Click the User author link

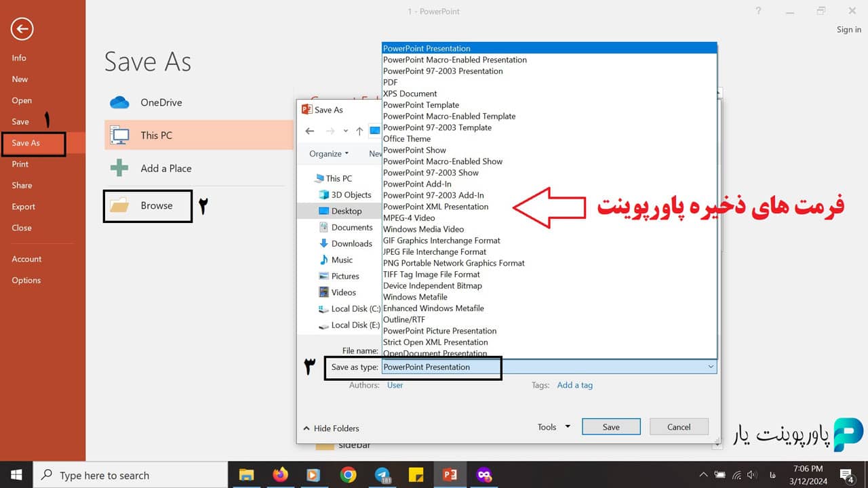click(x=395, y=385)
